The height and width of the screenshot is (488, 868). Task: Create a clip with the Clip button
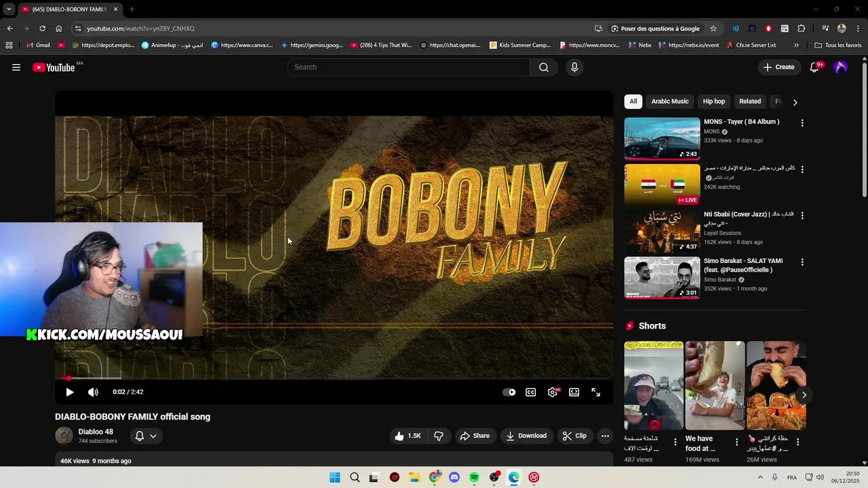point(574,436)
